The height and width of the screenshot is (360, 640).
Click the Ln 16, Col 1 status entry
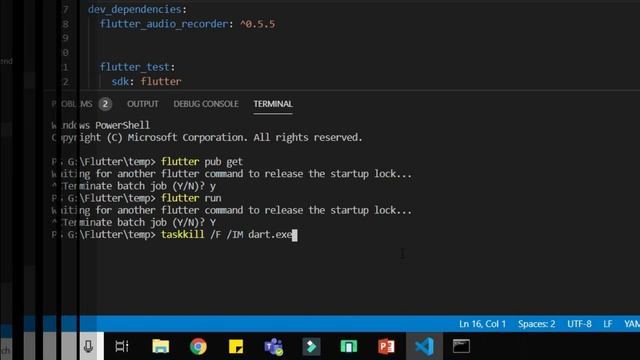482,324
